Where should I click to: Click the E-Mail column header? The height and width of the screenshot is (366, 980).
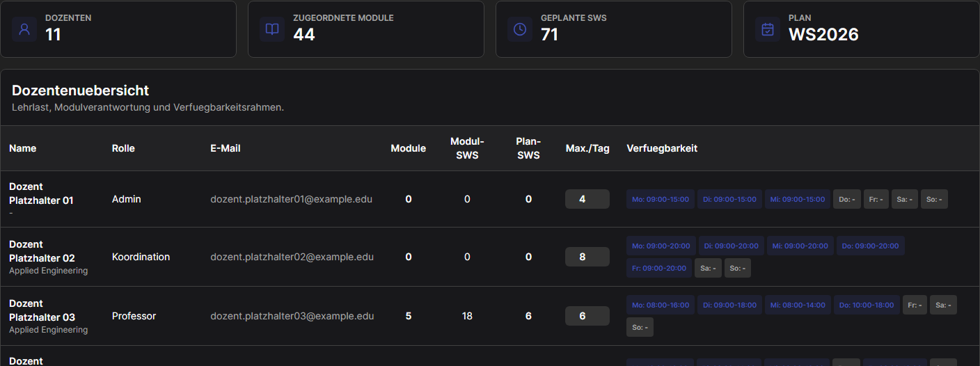(226, 148)
